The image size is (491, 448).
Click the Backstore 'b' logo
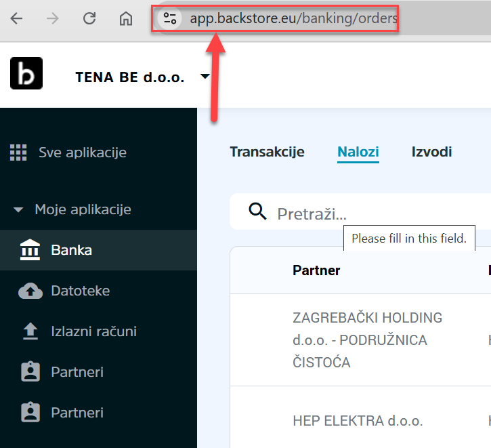[x=26, y=73]
